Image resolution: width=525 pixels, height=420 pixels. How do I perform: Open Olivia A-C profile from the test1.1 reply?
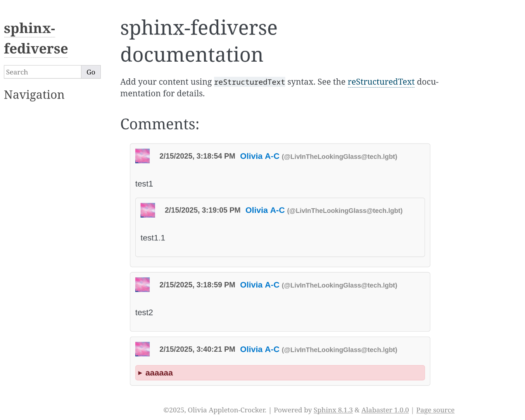point(265,210)
